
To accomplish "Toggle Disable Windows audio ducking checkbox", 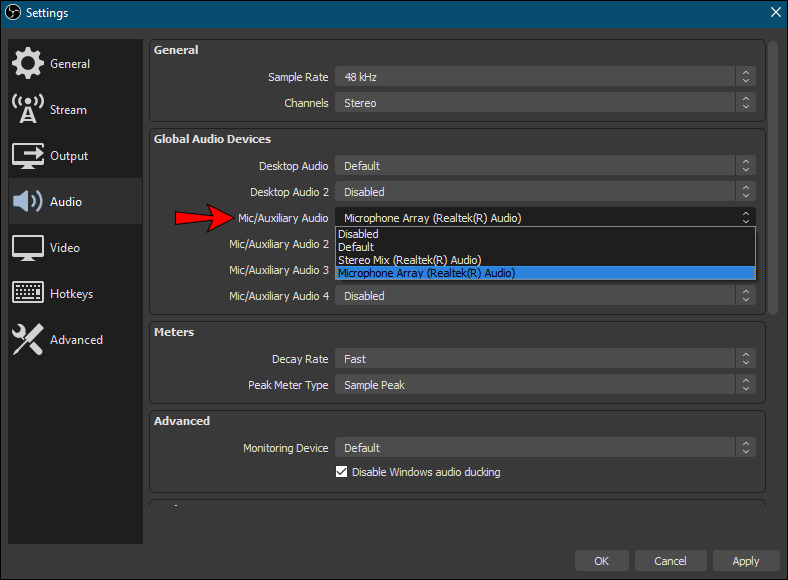I will tap(342, 472).
